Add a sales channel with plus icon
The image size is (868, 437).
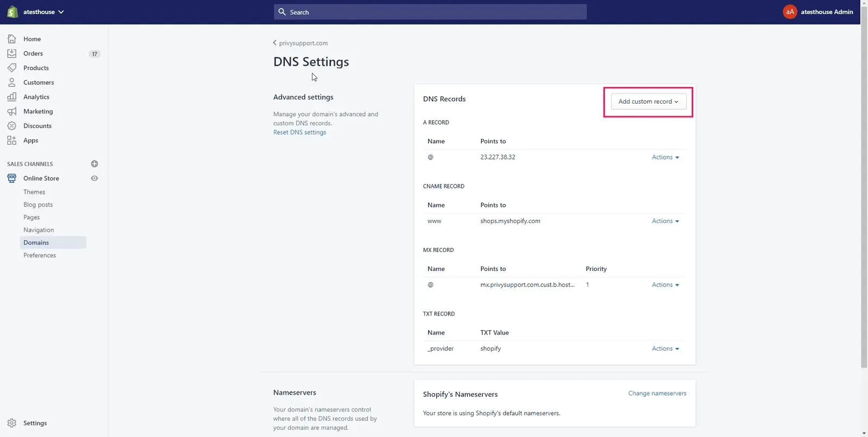(94, 164)
